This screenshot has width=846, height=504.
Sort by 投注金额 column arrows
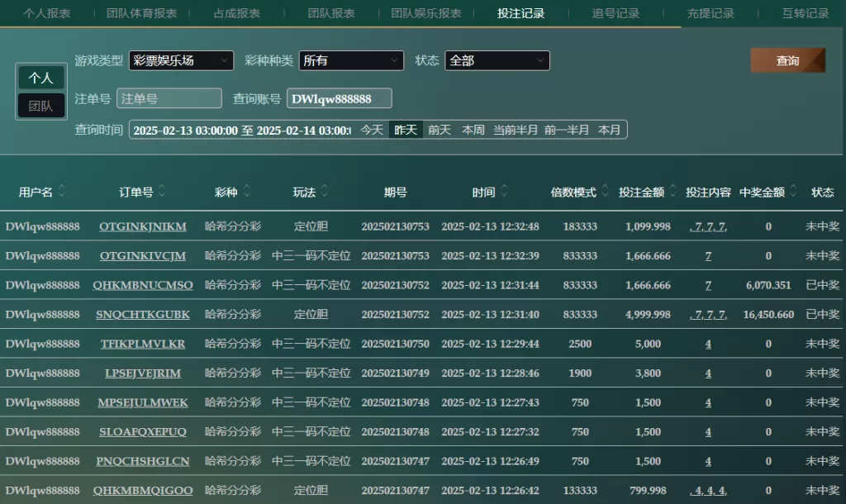coord(673,191)
